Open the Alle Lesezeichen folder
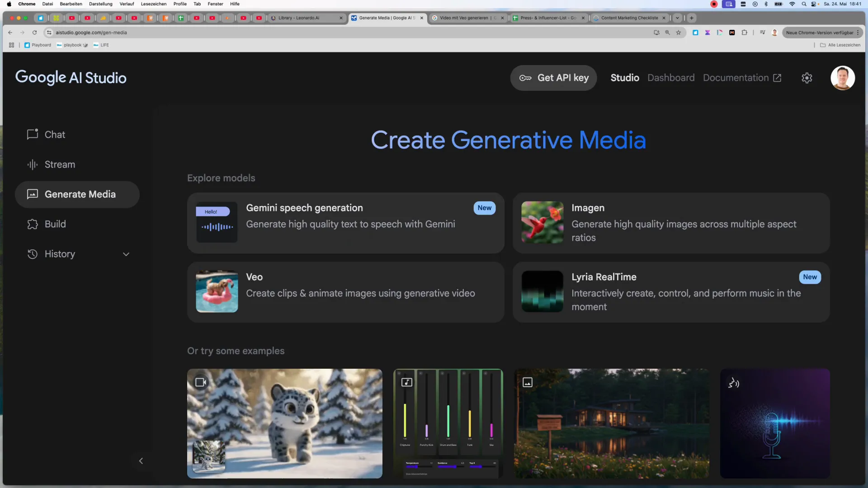 click(x=840, y=45)
